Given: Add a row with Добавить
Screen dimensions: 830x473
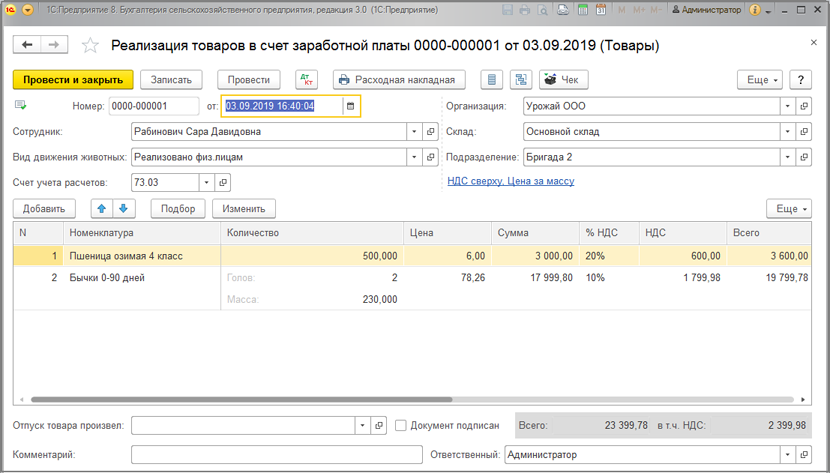Looking at the screenshot, I should click(x=44, y=208).
